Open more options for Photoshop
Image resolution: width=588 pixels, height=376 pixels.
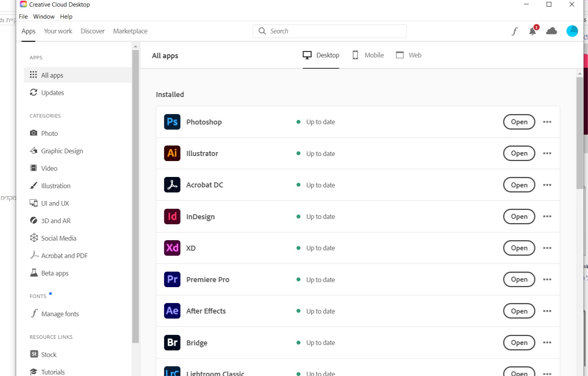point(547,122)
